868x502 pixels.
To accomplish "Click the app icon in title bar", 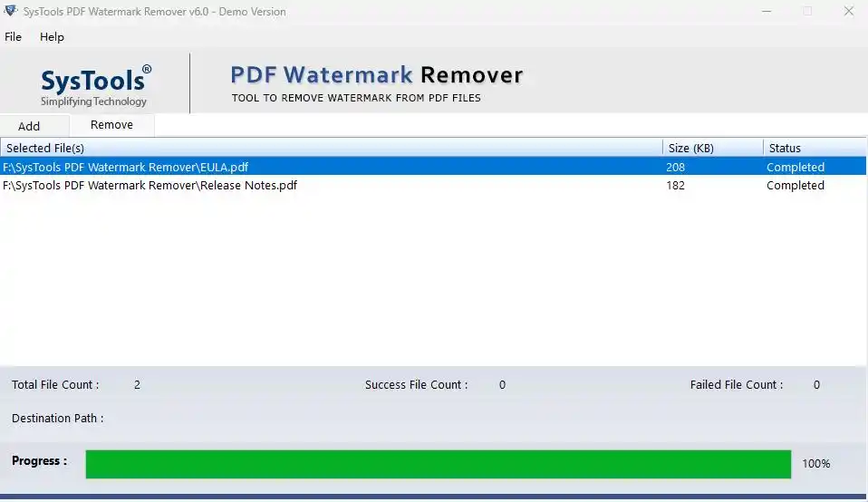I will point(11,11).
